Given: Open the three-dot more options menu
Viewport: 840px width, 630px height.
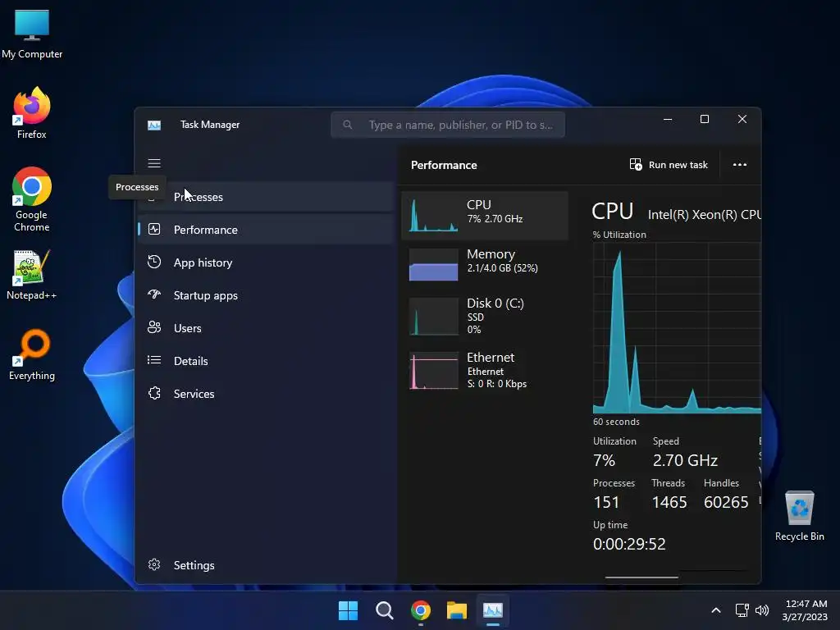Looking at the screenshot, I should click(740, 164).
